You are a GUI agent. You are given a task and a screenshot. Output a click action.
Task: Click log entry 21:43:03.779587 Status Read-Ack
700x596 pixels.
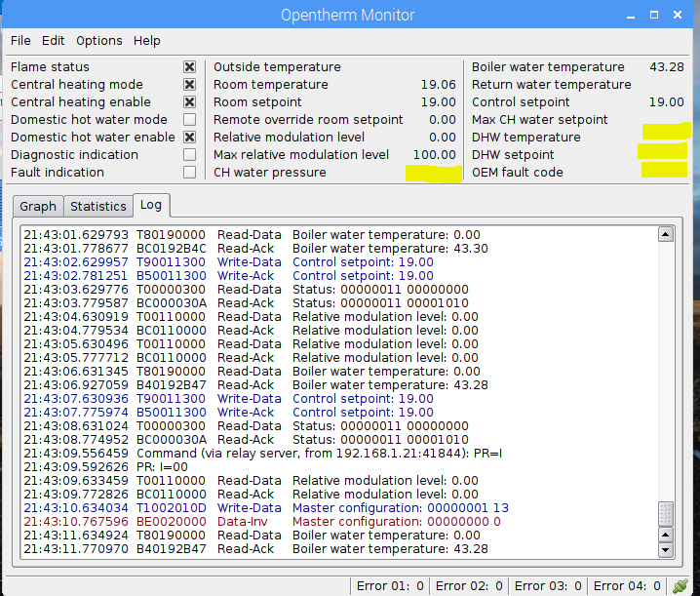[246, 303]
